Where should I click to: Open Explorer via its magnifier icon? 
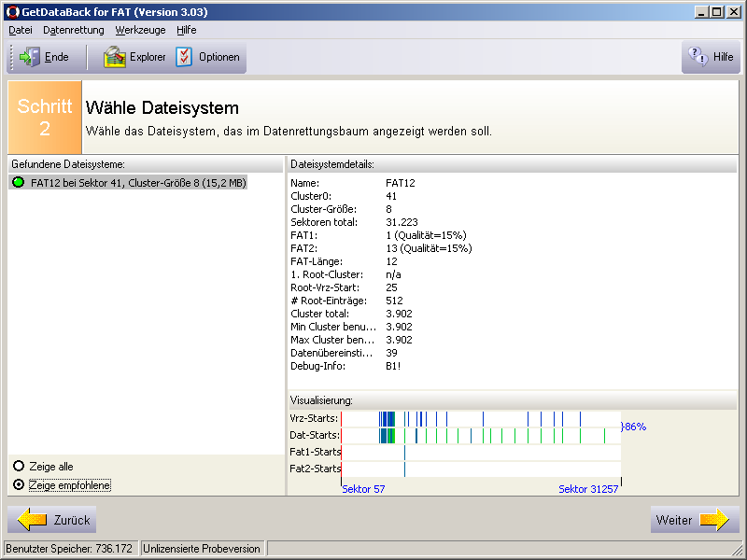[115, 57]
